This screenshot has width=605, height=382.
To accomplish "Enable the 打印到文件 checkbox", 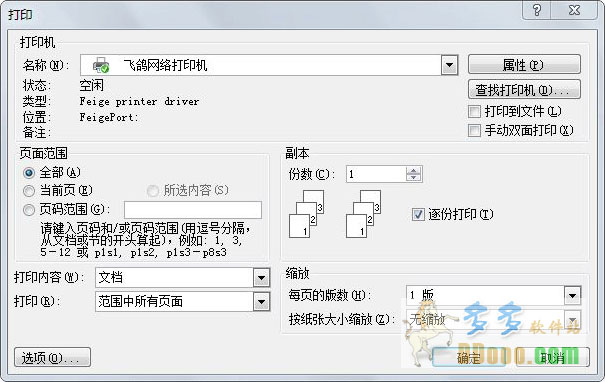I will 474,112.
